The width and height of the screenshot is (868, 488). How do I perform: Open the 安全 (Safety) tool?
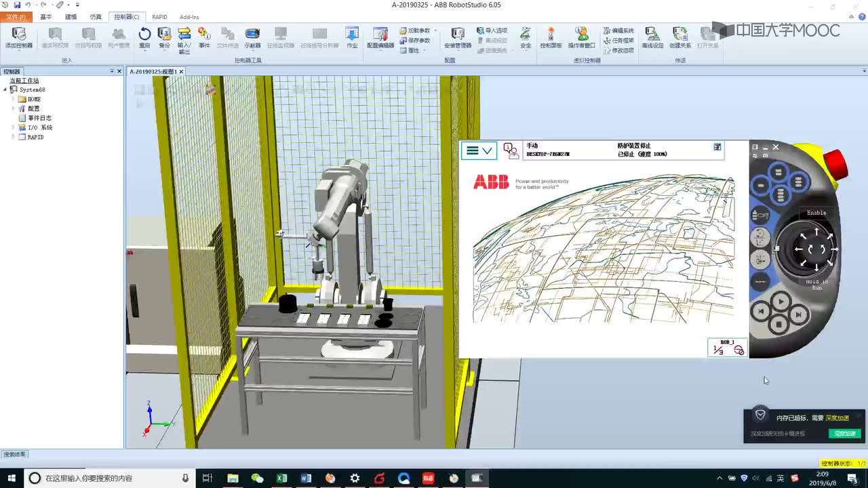click(x=526, y=38)
